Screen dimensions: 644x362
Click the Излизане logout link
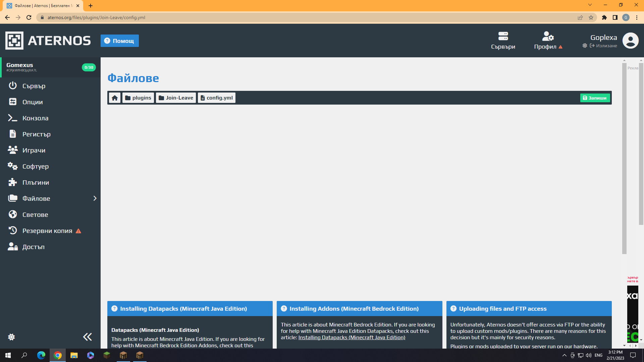coord(603,46)
